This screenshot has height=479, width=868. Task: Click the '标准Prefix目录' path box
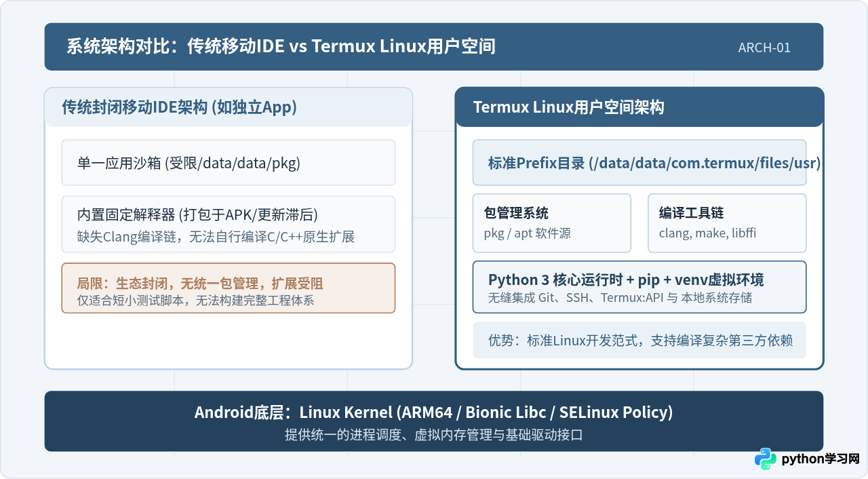tap(639, 163)
